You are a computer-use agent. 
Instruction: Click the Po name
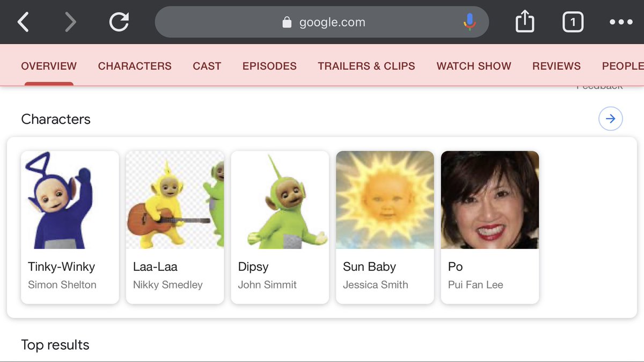[456, 267]
